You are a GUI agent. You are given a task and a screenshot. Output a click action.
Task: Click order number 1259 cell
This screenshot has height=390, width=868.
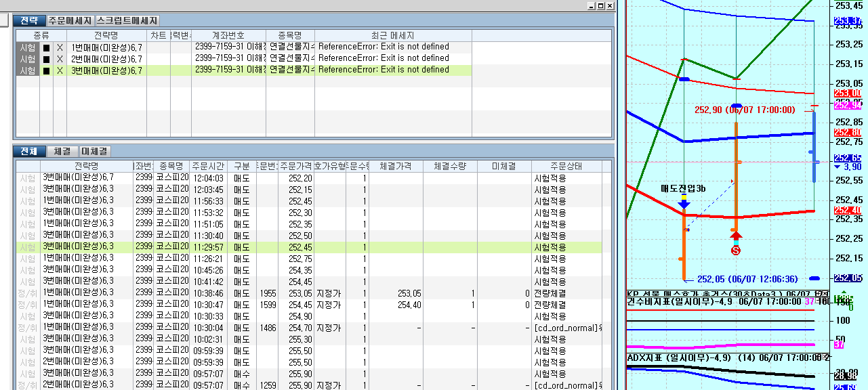(267, 385)
